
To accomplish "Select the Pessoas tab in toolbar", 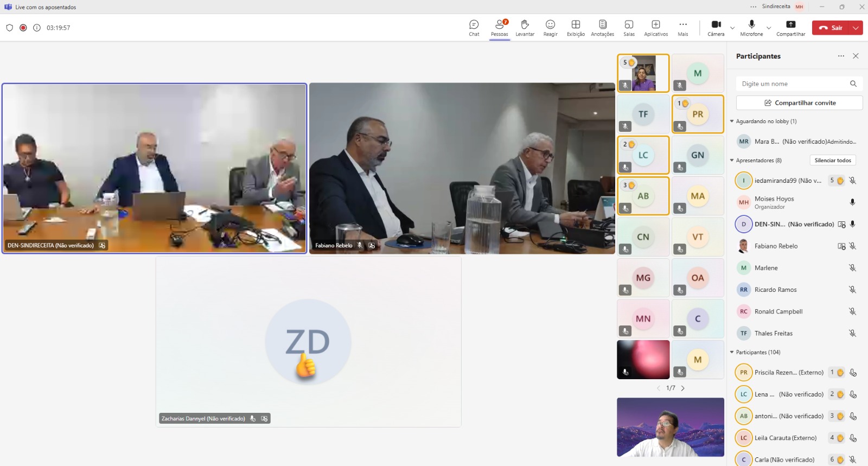I will tap(499, 28).
